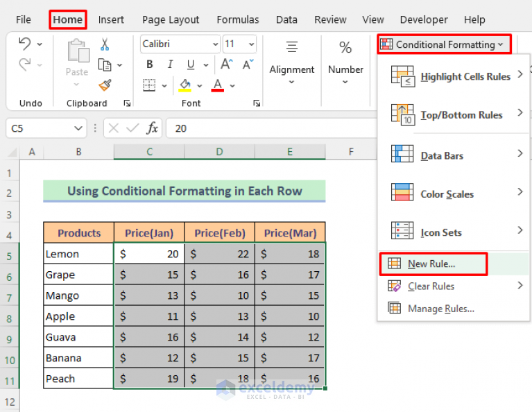The width and height of the screenshot is (532, 412).
Task: Expand the Undo history dropdown arrow
Action: coord(40,44)
